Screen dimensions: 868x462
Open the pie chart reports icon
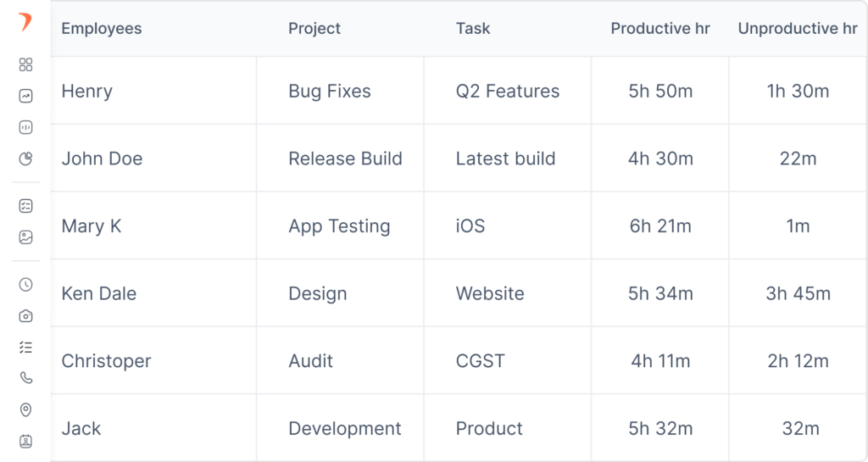(25, 159)
